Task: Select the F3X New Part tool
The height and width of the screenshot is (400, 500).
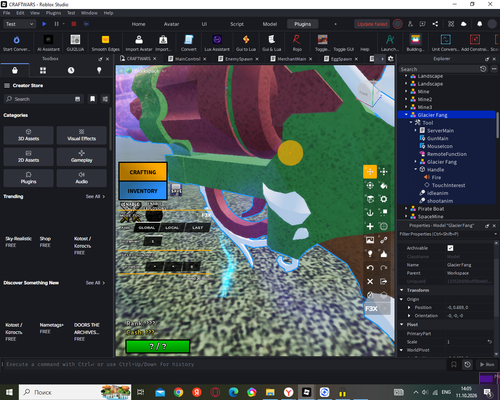Action: (370, 226)
